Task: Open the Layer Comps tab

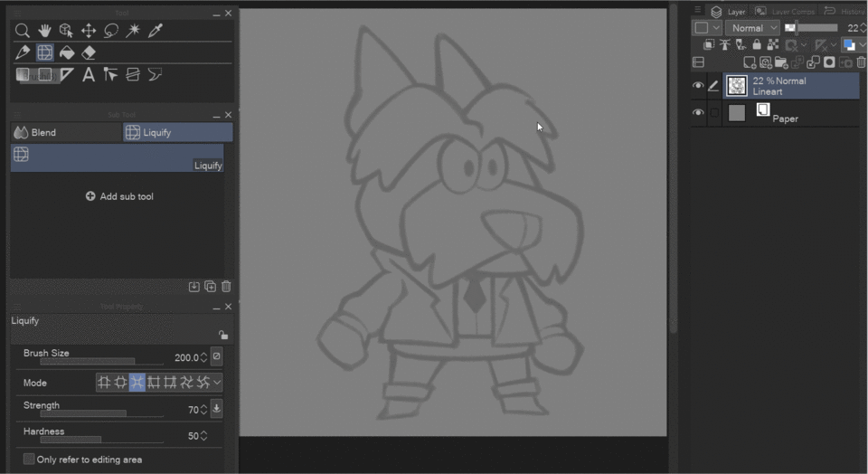Action: coord(786,12)
